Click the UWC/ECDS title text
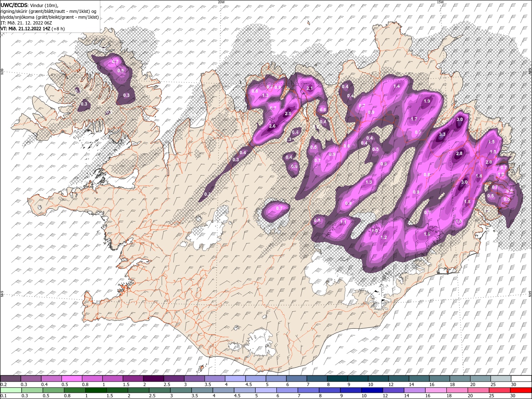This screenshot has height=399, width=532. click(x=14, y=5)
